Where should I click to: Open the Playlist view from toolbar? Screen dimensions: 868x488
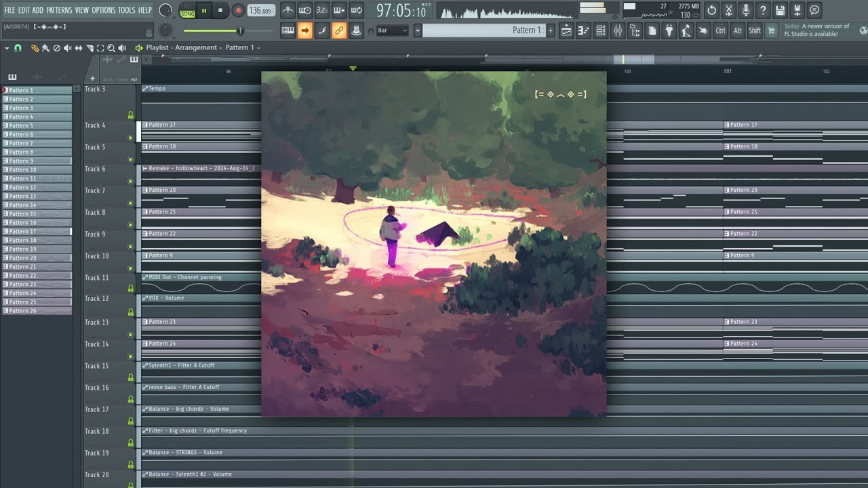[566, 30]
